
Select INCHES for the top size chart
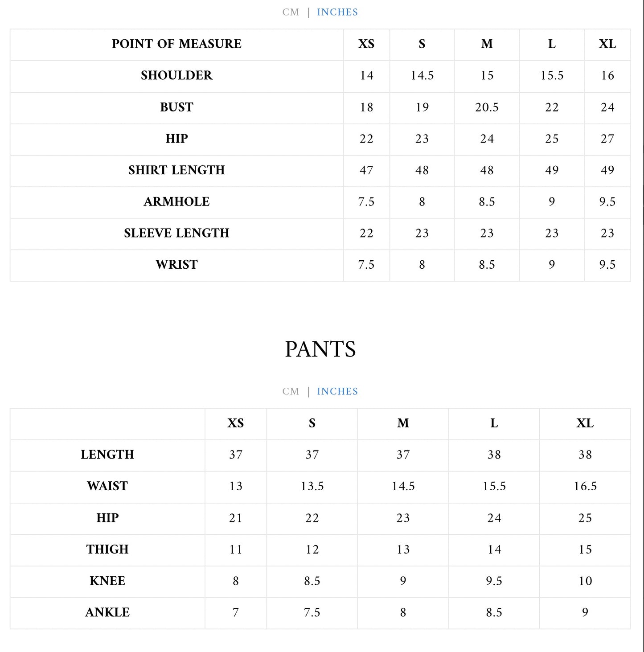point(337,12)
